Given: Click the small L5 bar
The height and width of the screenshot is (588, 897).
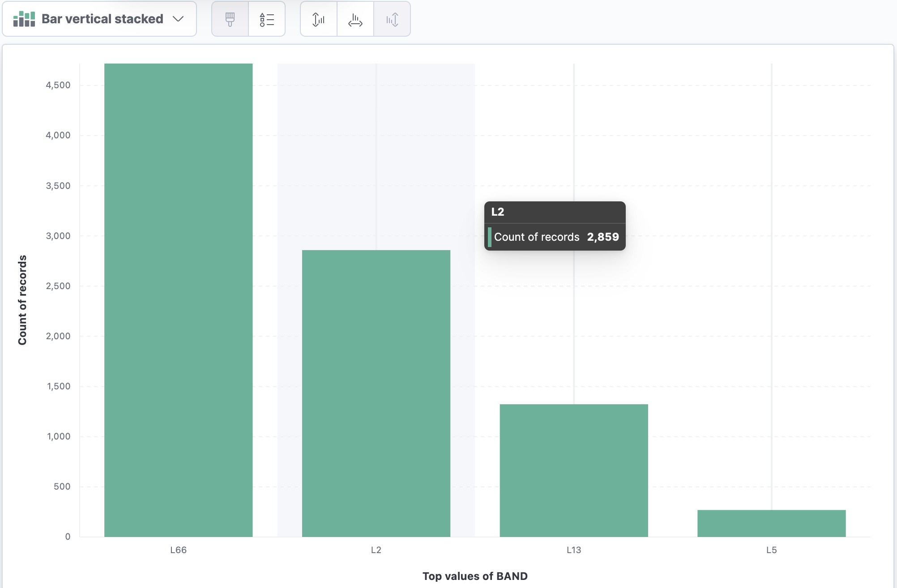Looking at the screenshot, I should [771, 523].
